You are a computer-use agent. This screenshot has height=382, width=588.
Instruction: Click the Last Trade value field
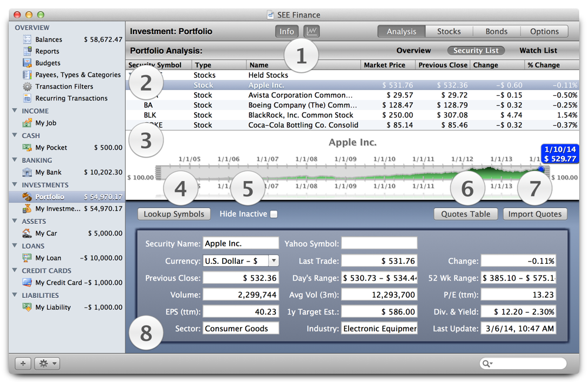(x=379, y=260)
